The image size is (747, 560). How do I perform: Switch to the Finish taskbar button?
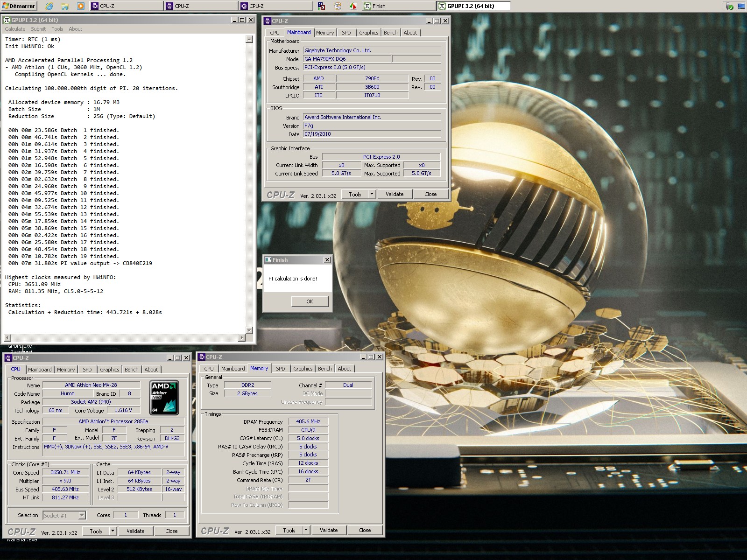click(x=398, y=6)
